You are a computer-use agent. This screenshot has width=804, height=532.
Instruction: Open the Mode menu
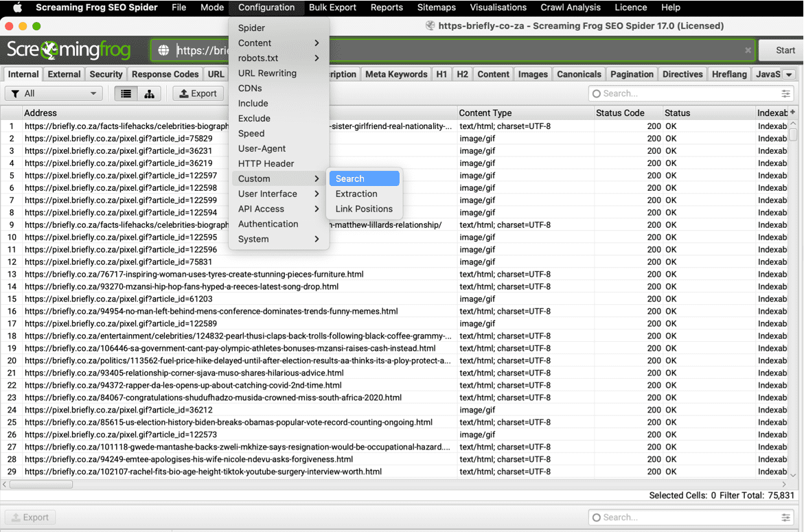tap(211, 7)
